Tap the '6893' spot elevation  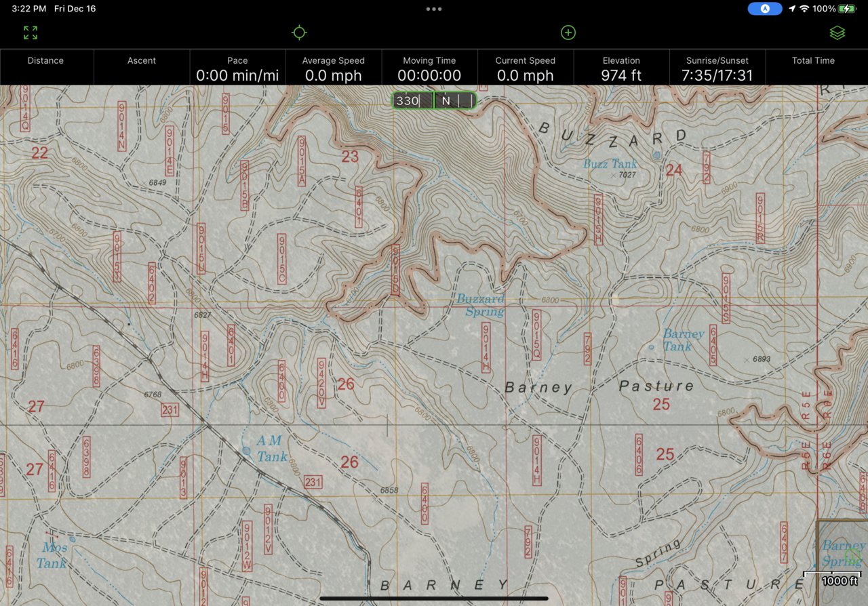pyautogui.click(x=762, y=359)
